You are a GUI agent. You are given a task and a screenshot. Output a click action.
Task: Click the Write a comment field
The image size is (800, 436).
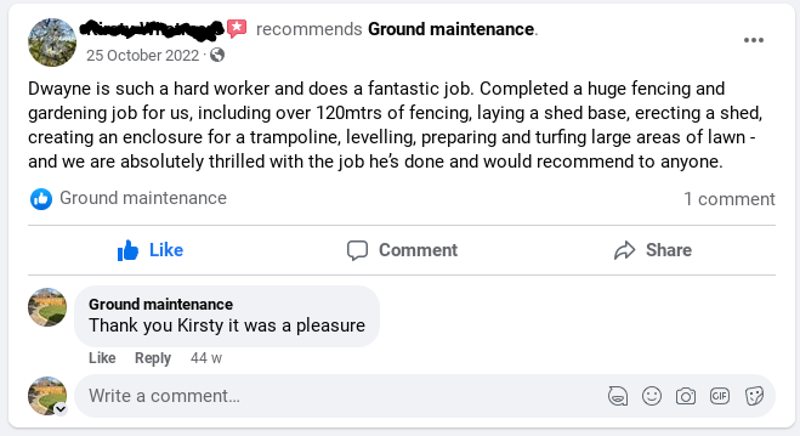[340, 396]
